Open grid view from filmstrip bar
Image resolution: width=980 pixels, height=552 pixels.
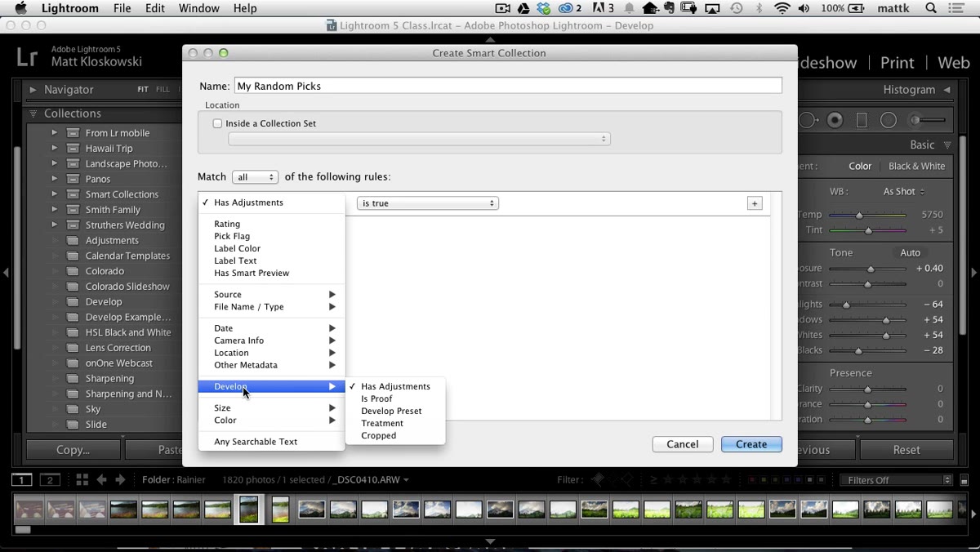pos(82,480)
